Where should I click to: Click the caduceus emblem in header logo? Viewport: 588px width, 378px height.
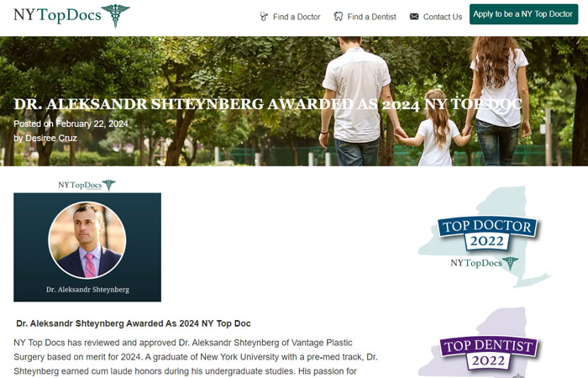click(116, 16)
